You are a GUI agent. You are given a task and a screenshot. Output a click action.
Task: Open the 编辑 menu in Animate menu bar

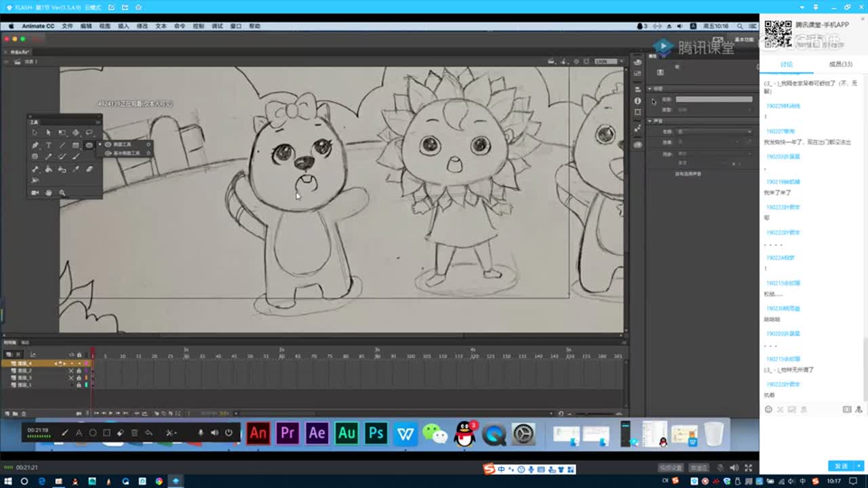(86, 26)
